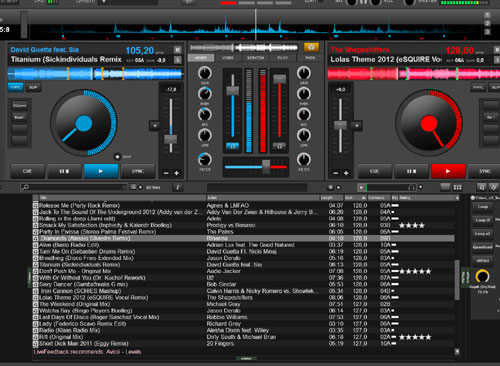Viewport: 500px width, 366px height.
Task: Toggle left channel headphone cue button
Action: [x=232, y=146]
